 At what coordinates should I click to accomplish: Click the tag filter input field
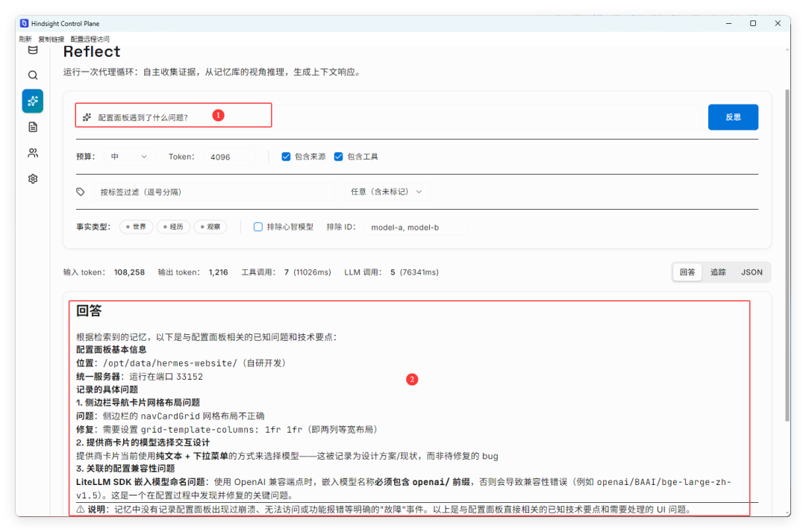point(214,192)
